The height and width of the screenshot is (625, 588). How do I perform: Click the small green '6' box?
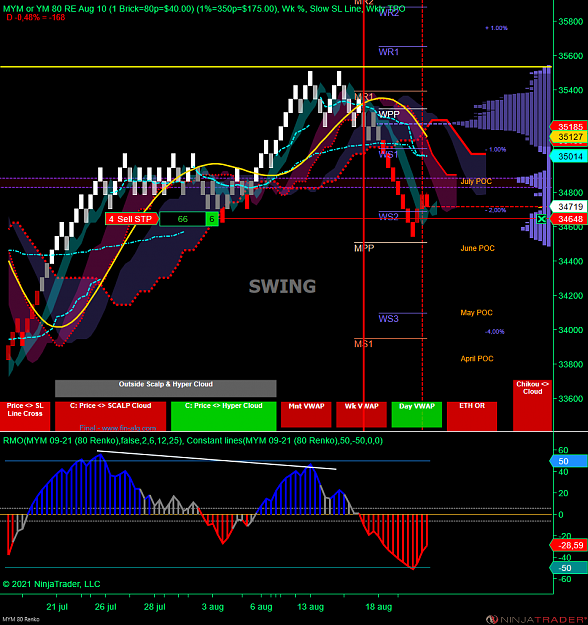tap(212, 219)
